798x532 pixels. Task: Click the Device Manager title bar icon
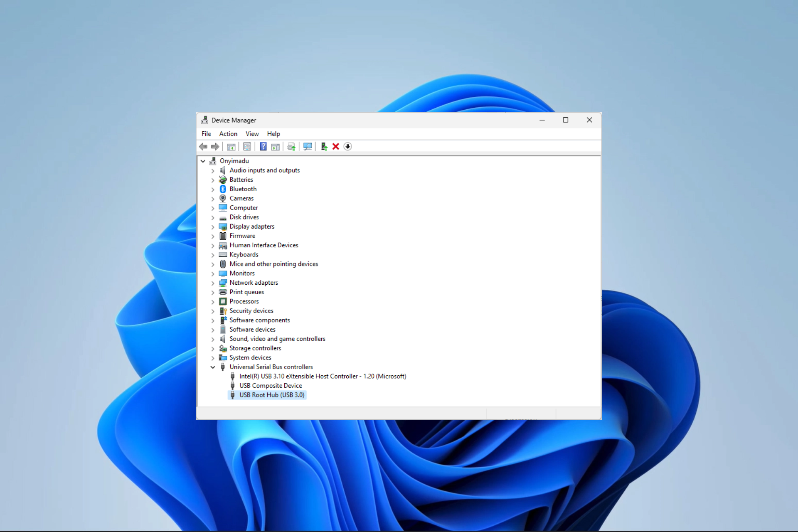coord(204,120)
